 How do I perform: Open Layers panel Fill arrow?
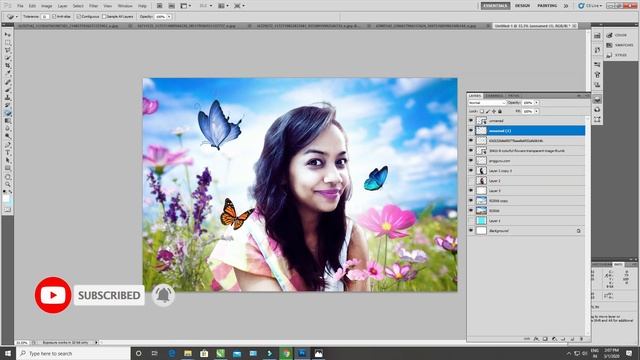click(x=536, y=111)
